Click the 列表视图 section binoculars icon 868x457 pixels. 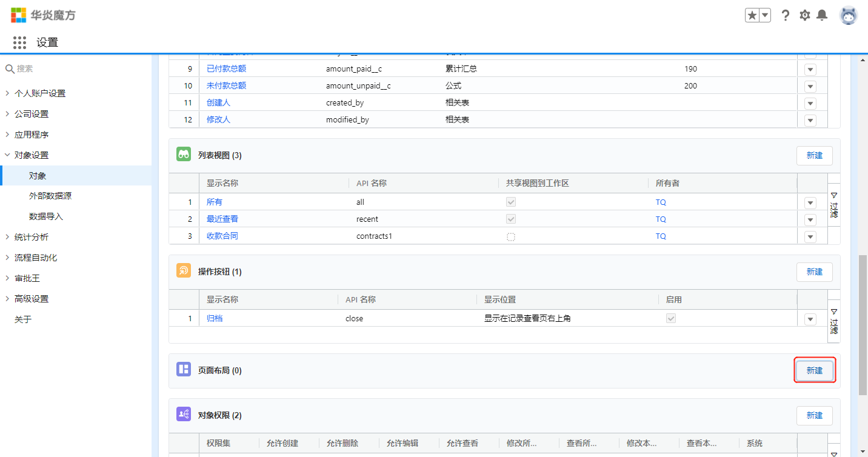[184, 155]
